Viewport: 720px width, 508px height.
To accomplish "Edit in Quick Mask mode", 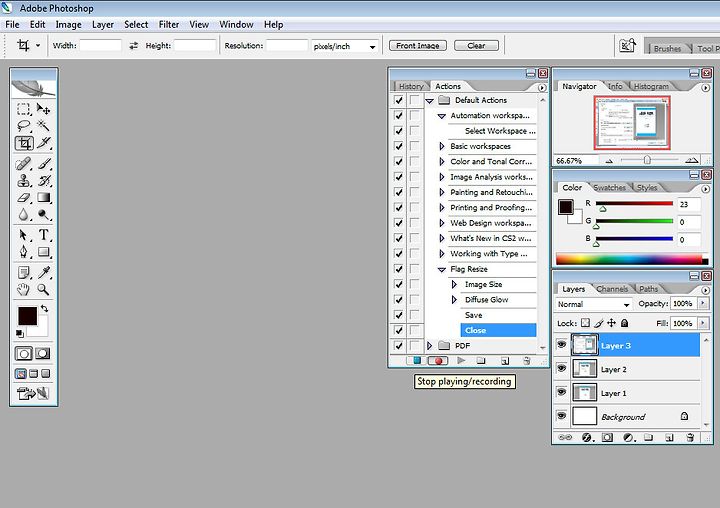I will (43, 354).
